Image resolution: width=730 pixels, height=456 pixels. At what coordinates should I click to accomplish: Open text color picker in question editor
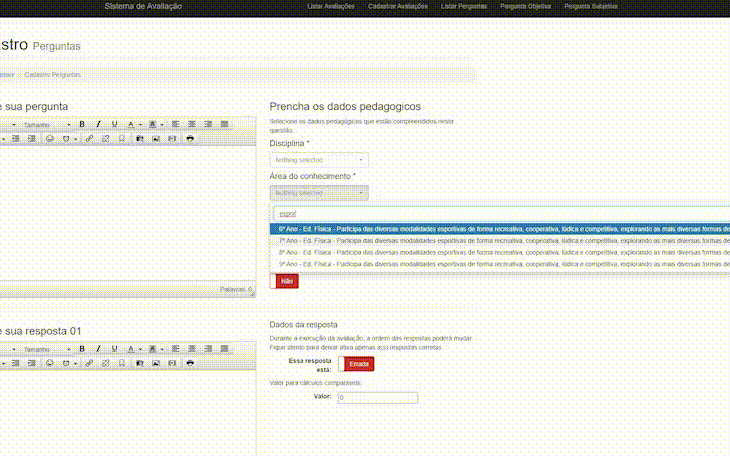point(131,124)
